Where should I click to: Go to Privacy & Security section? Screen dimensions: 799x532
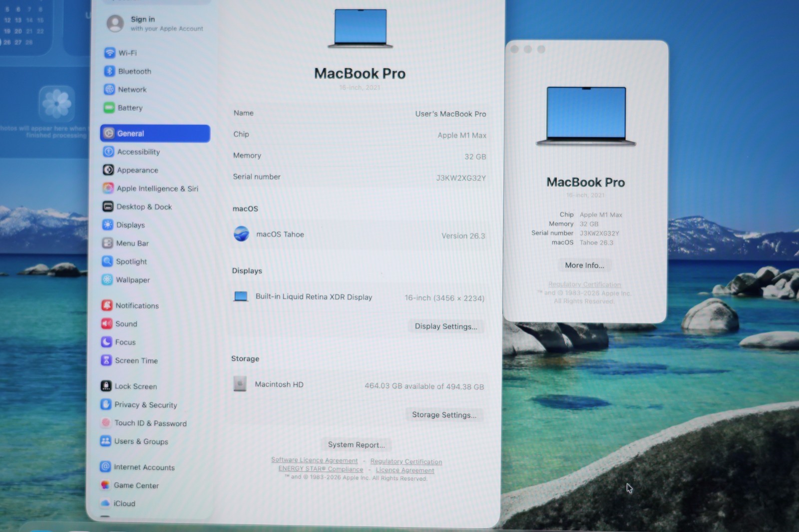coord(145,405)
